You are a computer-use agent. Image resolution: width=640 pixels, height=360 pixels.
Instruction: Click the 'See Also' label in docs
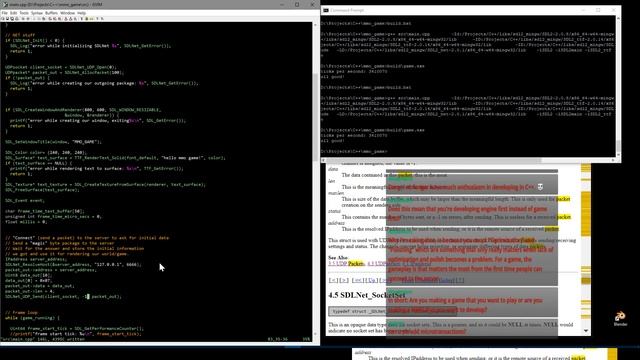click(x=338, y=258)
